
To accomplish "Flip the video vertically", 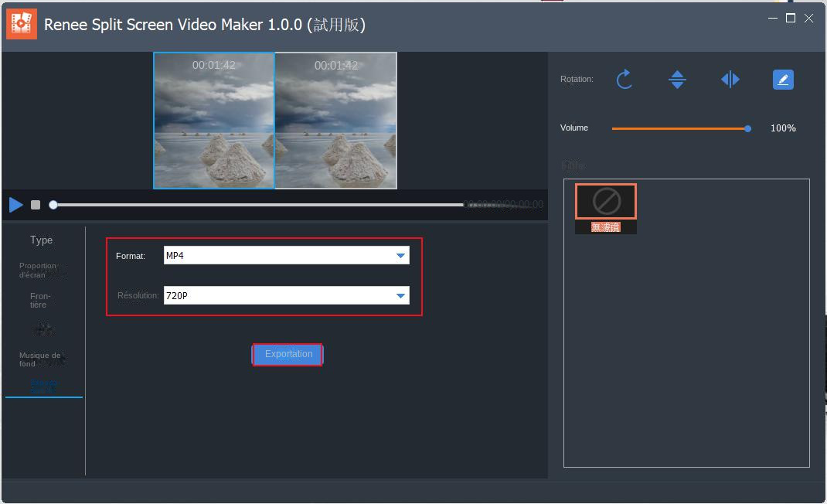I will [x=677, y=79].
